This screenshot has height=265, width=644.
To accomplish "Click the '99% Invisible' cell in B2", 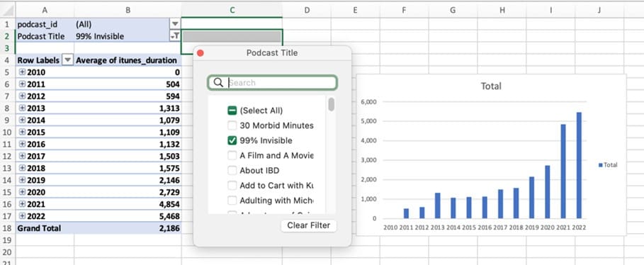I will (122, 36).
